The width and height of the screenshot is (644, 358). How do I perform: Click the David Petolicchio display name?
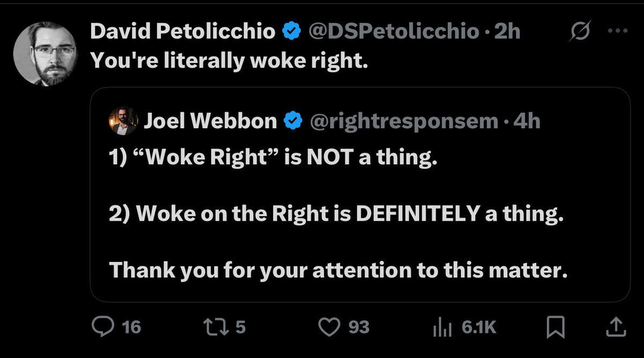tap(184, 32)
